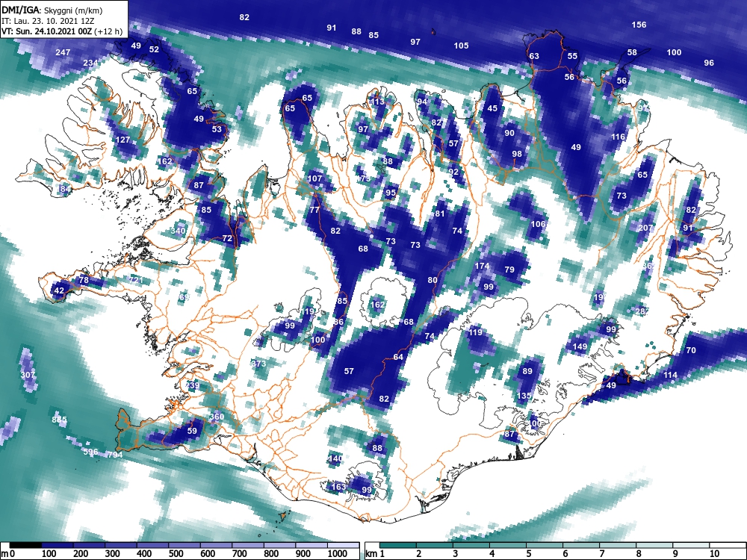Click the 127 value in the Westfjords
The height and width of the screenshot is (560, 747).
[x=123, y=140]
